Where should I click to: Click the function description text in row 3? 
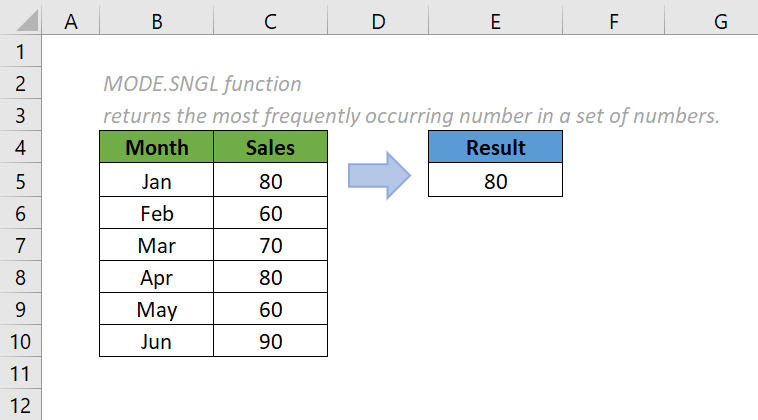pos(410,116)
